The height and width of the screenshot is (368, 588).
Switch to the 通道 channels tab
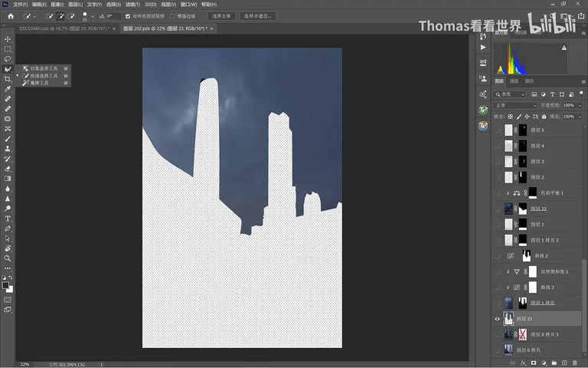click(514, 81)
